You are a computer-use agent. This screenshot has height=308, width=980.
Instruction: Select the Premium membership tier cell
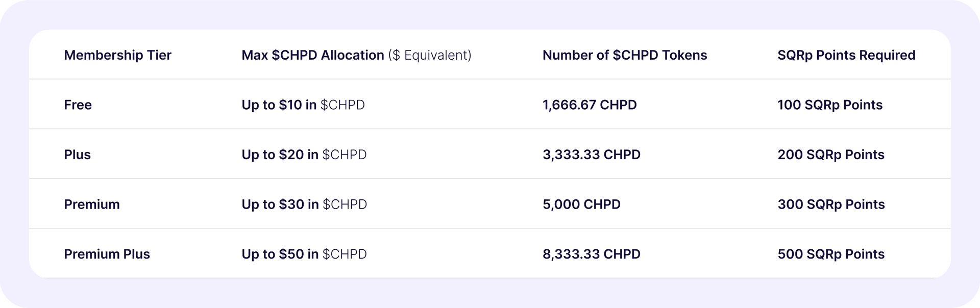[92, 204]
